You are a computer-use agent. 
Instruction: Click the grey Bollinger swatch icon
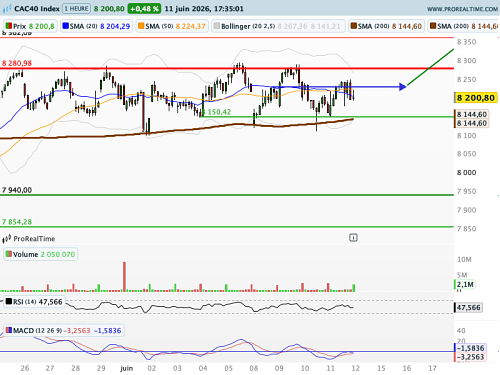pos(217,26)
